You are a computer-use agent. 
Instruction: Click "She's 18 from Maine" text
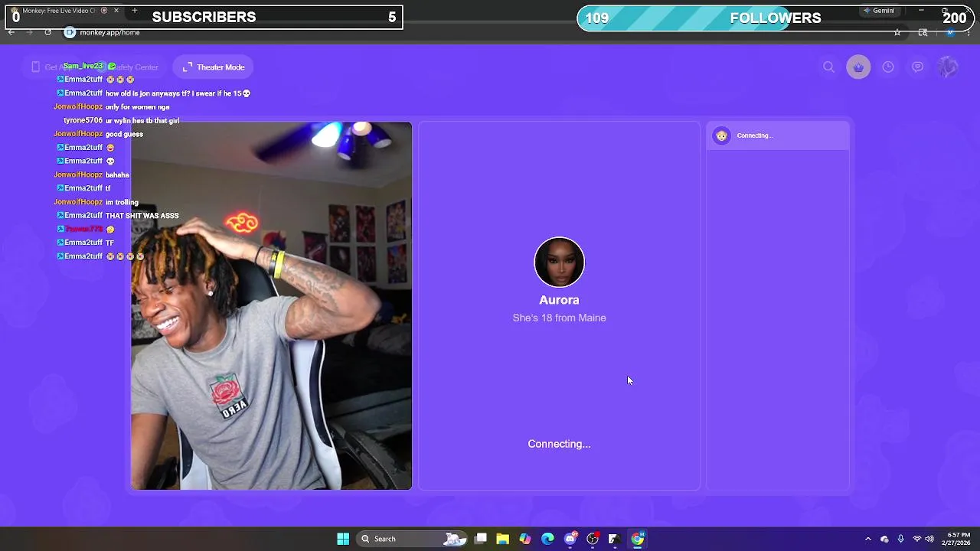click(x=559, y=318)
